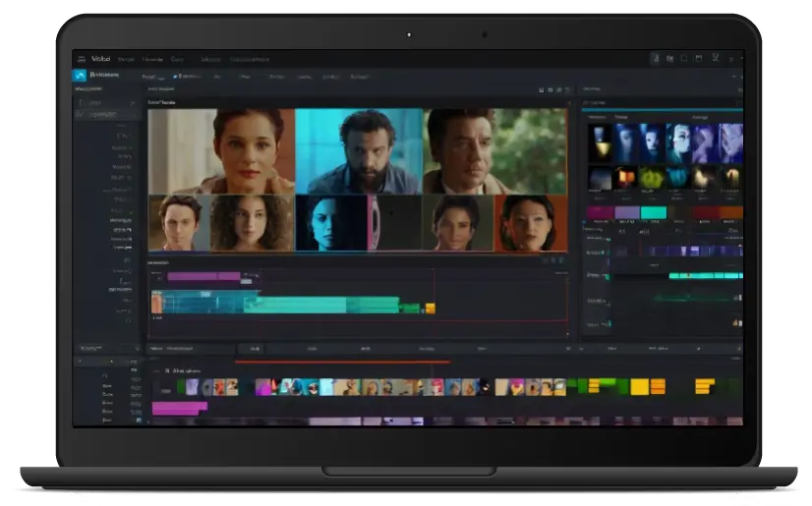Click the small icon row above preview
Screen dimensions: 812x506
553,90
